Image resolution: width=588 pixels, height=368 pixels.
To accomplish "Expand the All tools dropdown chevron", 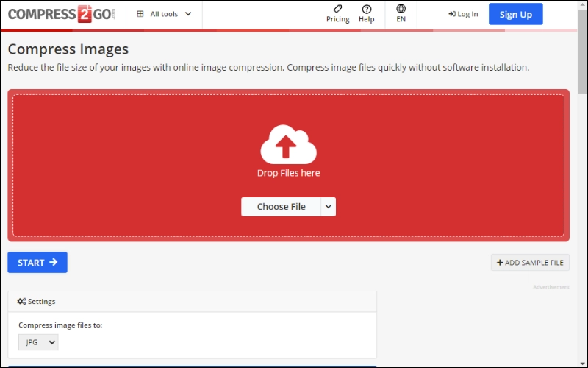I will point(188,14).
